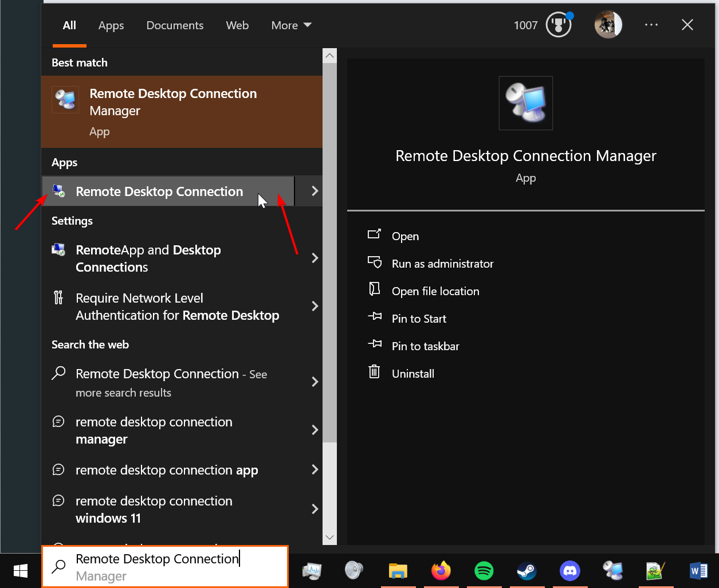
Task: Click scrollbar down arrow in results
Action: (329, 538)
